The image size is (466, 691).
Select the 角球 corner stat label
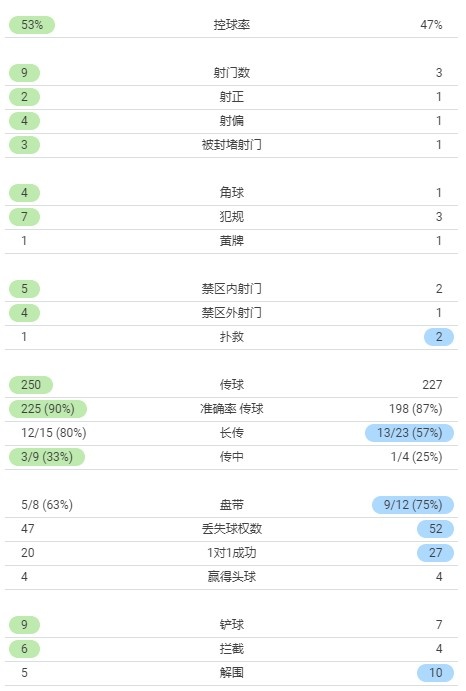tap(232, 193)
